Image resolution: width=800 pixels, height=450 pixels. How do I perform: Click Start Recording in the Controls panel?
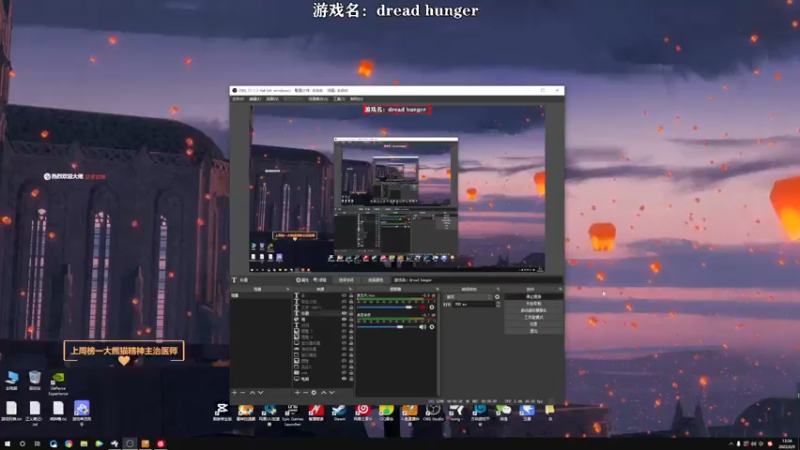[534, 303]
